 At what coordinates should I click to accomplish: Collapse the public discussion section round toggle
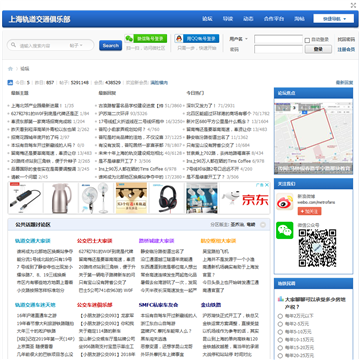tap(263, 225)
